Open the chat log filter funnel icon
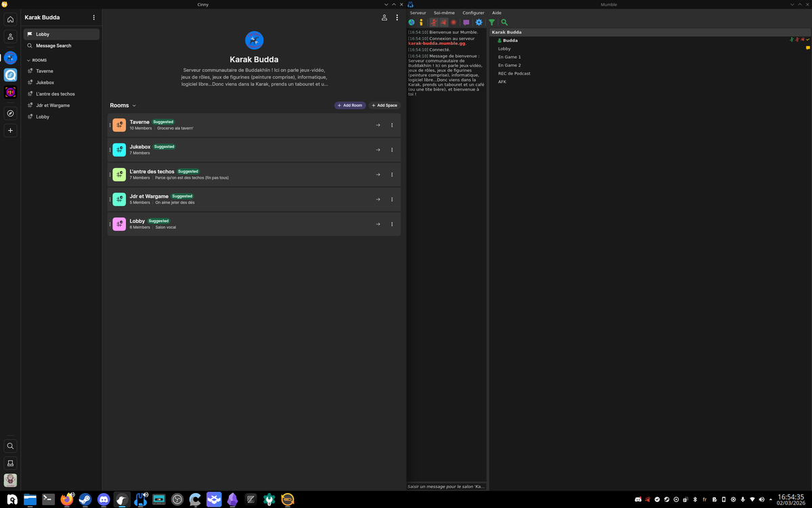The width and height of the screenshot is (812, 508). pyautogui.click(x=492, y=22)
